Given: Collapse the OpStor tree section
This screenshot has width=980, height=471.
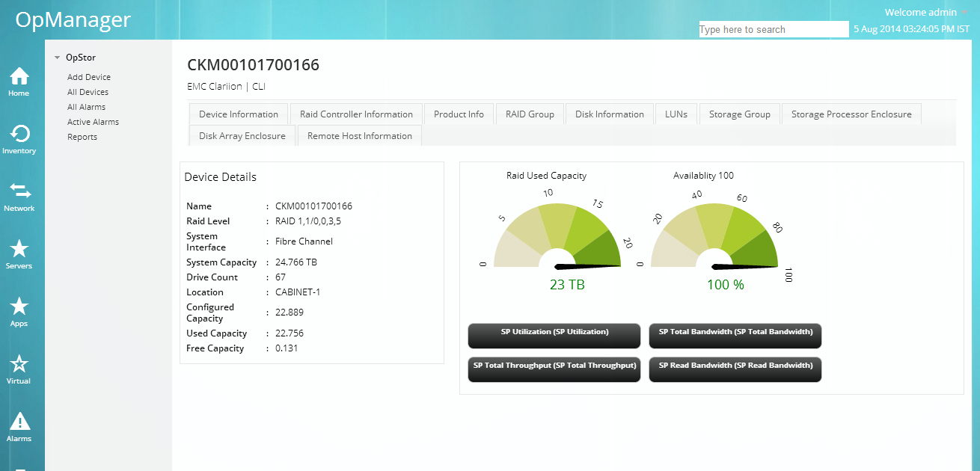Looking at the screenshot, I should tap(57, 56).
